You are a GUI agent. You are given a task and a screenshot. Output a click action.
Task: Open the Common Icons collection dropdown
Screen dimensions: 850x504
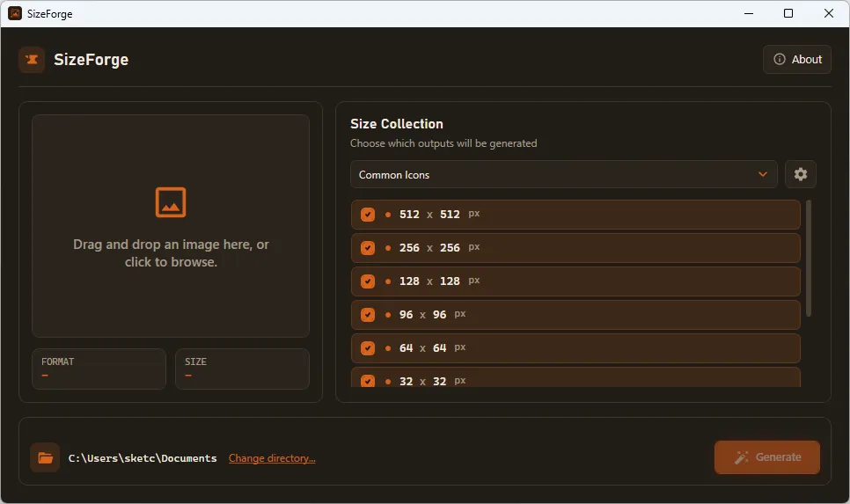564,174
